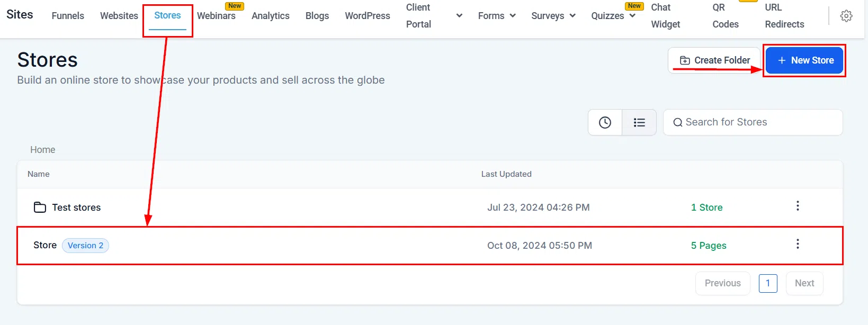Viewport: 868px width, 325px height.
Task: Switch to list view icon
Action: tap(639, 122)
